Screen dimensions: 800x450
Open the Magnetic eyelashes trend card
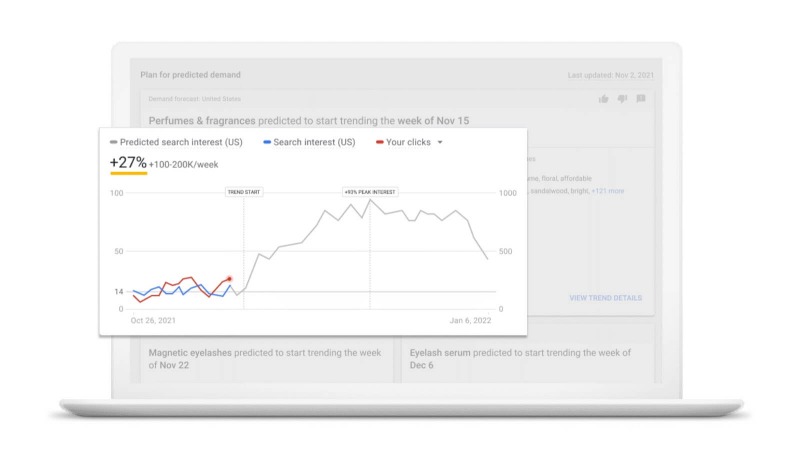(266, 359)
